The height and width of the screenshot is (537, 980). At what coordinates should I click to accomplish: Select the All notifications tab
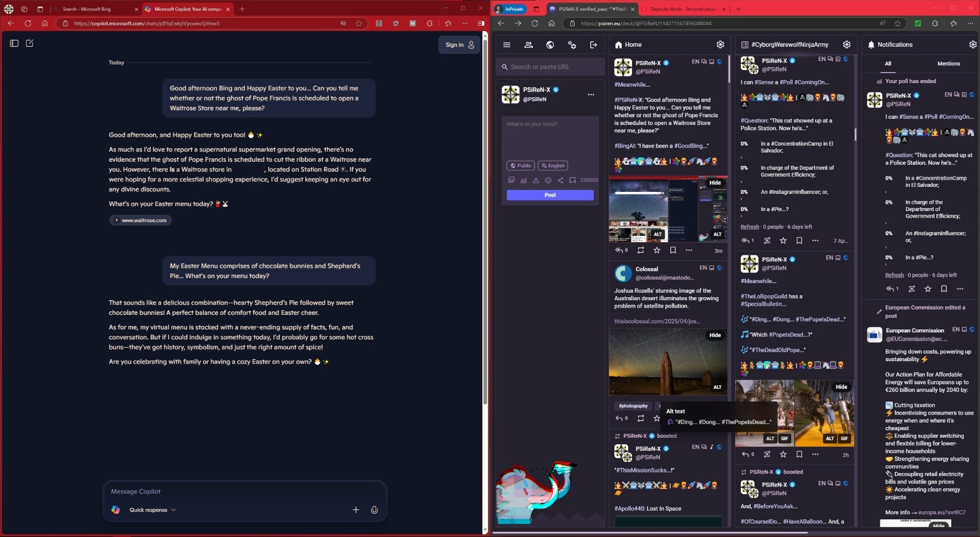coord(888,63)
